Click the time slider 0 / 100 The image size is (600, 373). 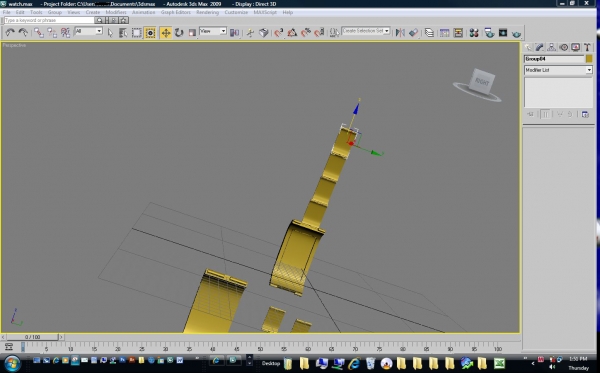(x=33, y=337)
